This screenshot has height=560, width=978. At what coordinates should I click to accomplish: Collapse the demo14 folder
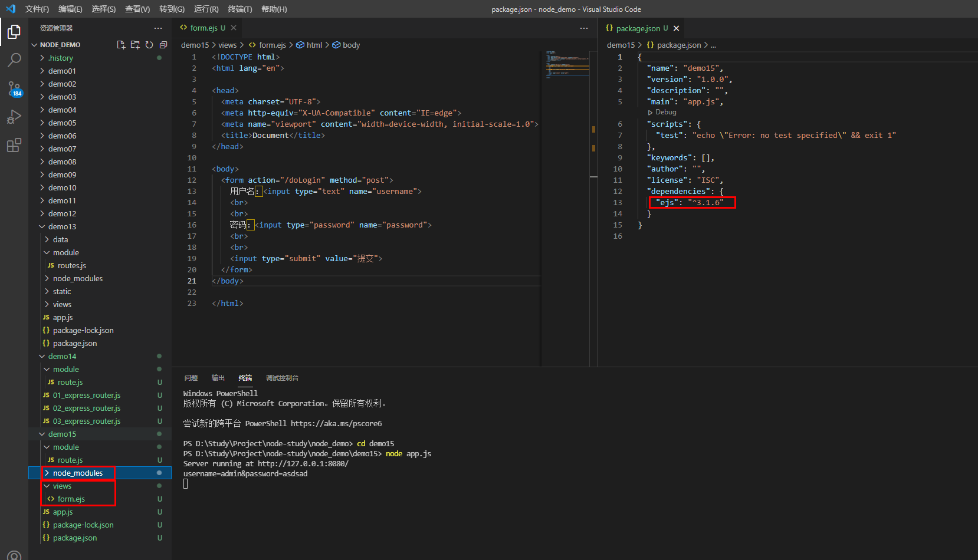pos(100,356)
